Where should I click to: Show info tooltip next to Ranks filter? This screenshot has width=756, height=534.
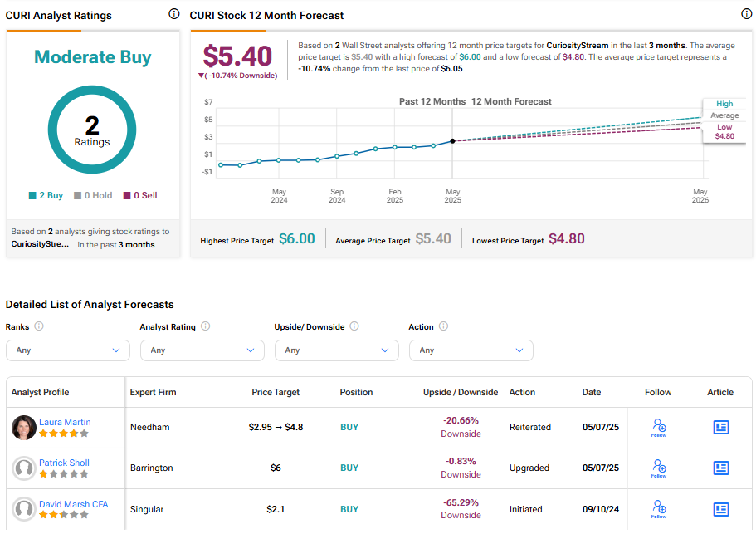click(39, 326)
